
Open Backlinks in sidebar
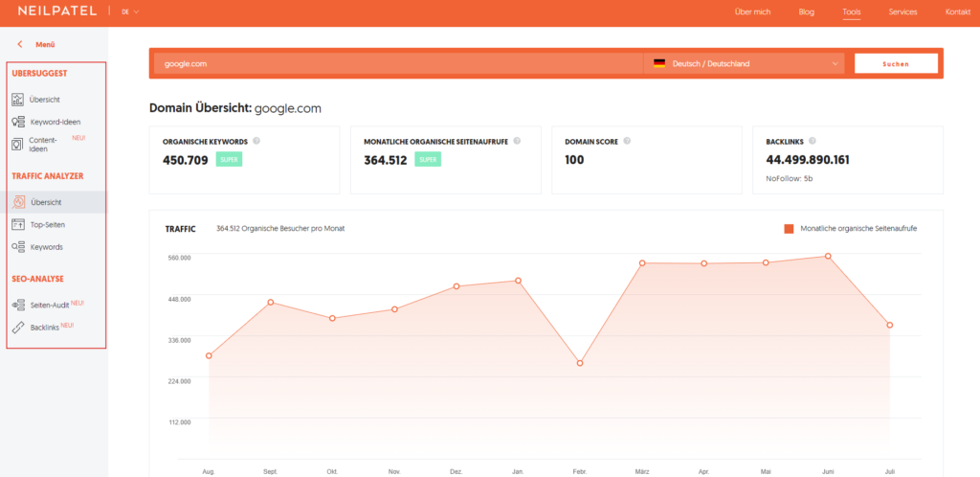(x=44, y=328)
